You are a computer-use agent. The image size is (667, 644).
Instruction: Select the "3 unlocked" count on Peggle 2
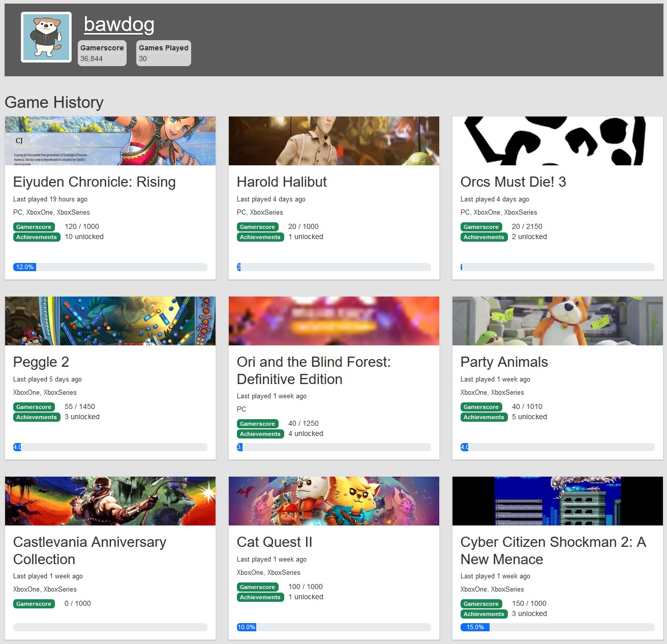[82, 417]
